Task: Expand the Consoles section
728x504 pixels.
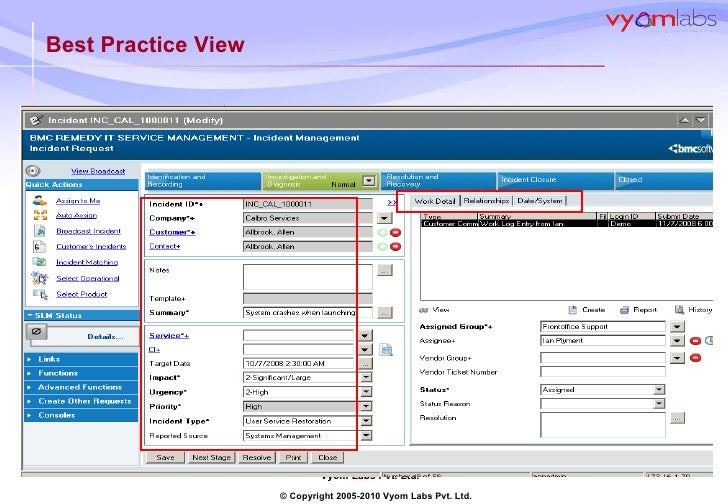Action: (81, 415)
